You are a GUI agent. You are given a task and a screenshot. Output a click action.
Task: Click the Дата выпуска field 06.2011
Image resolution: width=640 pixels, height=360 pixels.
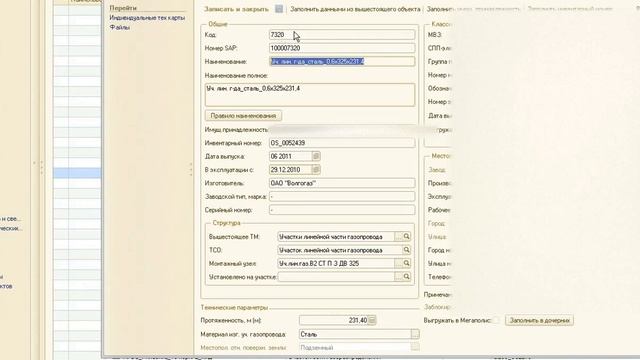(x=291, y=156)
